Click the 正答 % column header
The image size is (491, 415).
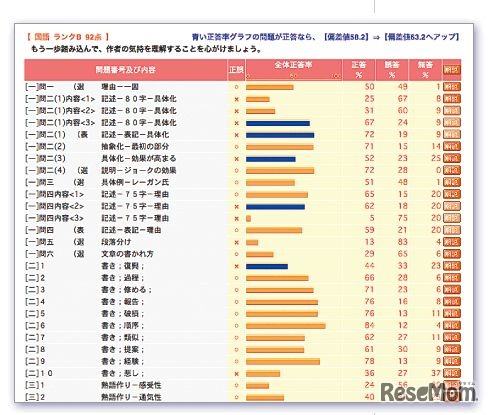[359, 70]
